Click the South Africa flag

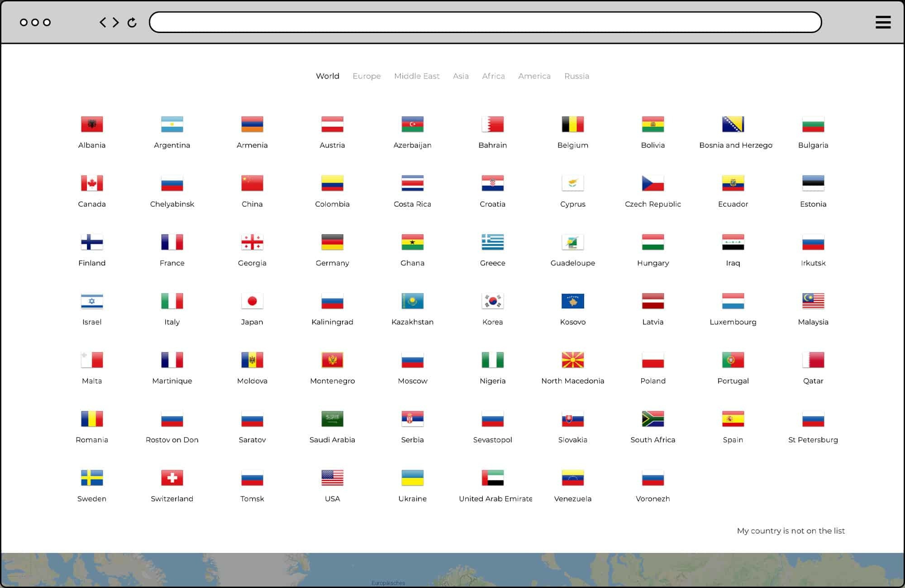pyautogui.click(x=653, y=419)
